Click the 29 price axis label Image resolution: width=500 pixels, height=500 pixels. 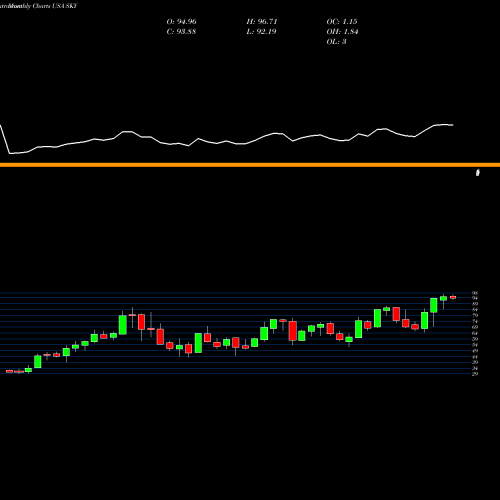475,374
